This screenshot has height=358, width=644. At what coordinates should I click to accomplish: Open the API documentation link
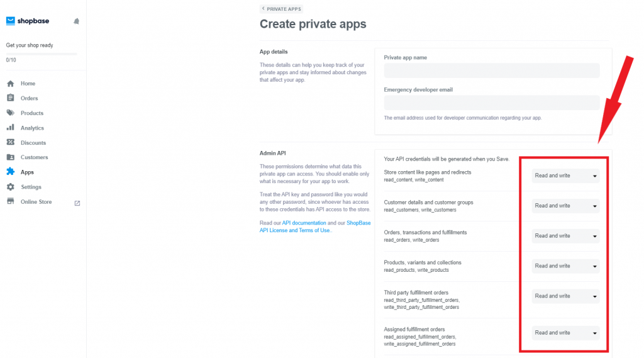point(304,223)
